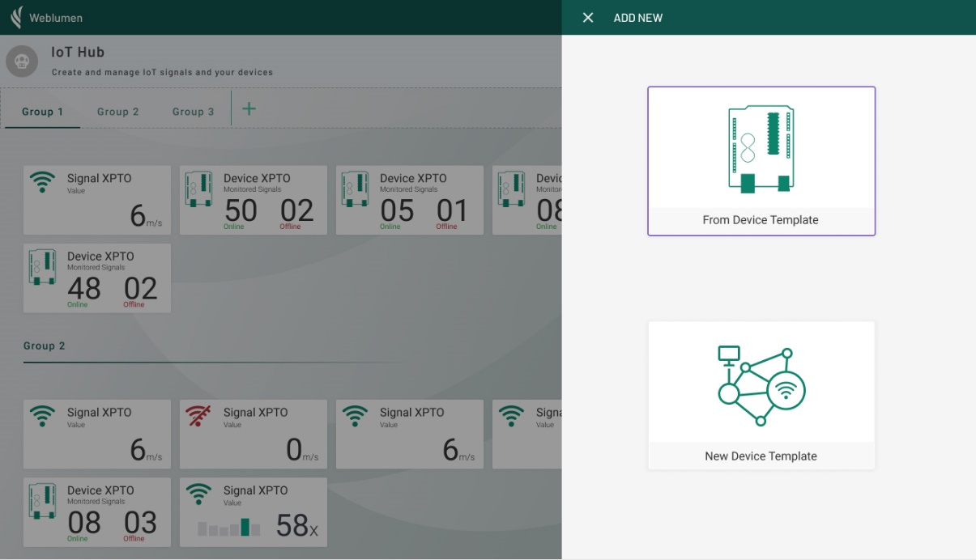Viewport: 976px width, 560px height.
Task: Click the red crossed-out Wi-Fi signal icon
Action: coord(198,416)
